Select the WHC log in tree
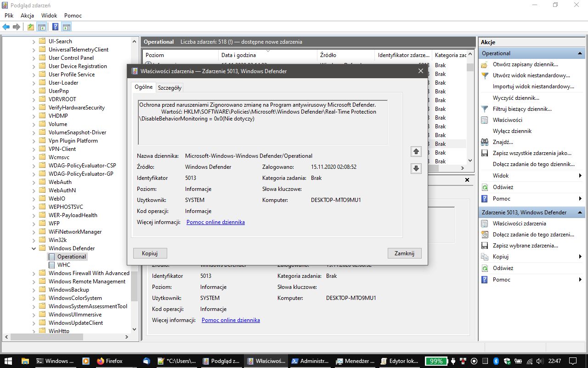Viewport: 588px width, 368px height. (x=64, y=265)
